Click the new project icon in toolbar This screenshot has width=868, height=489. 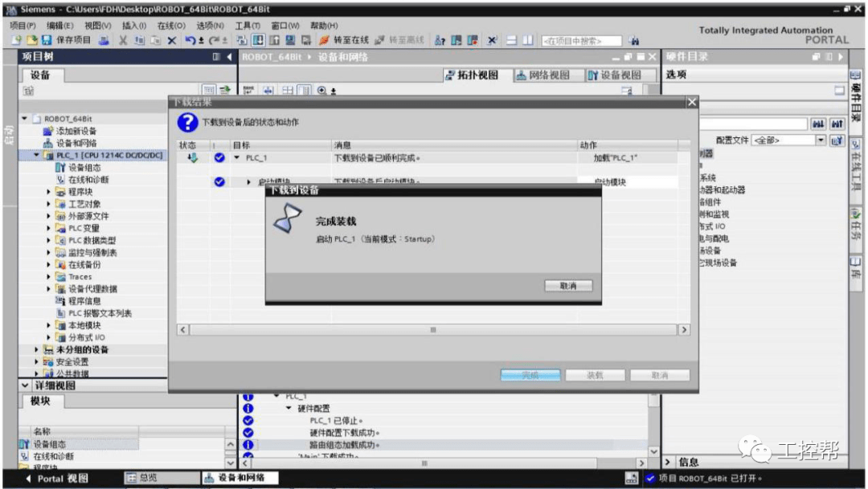(17, 40)
